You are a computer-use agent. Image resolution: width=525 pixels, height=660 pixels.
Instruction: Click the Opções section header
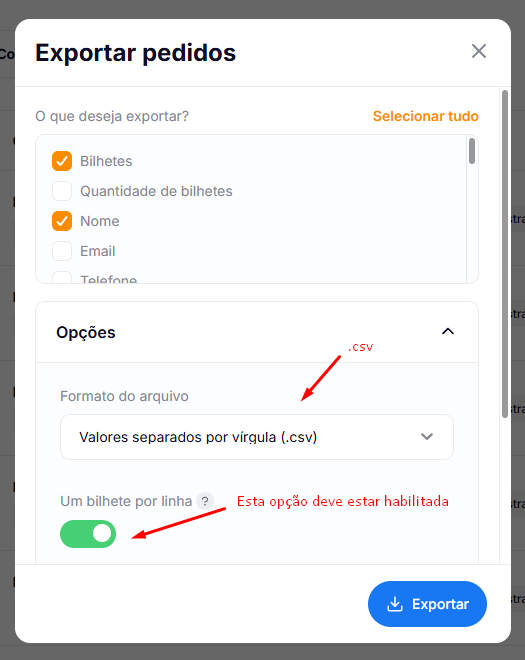pyautogui.click(x=257, y=332)
